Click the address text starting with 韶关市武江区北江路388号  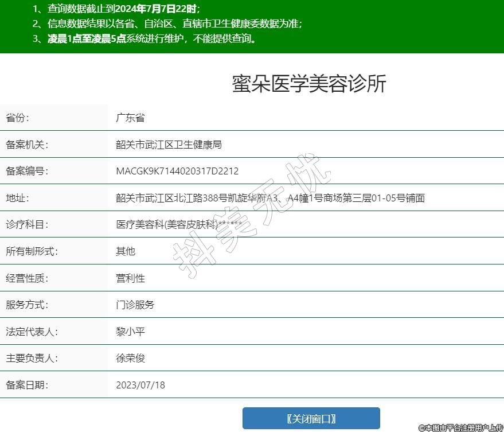(x=270, y=199)
